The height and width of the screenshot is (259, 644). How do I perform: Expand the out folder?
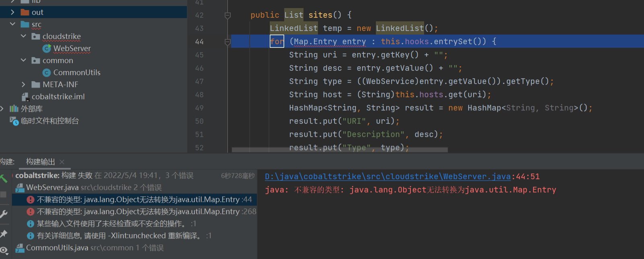[x=12, y=12]
